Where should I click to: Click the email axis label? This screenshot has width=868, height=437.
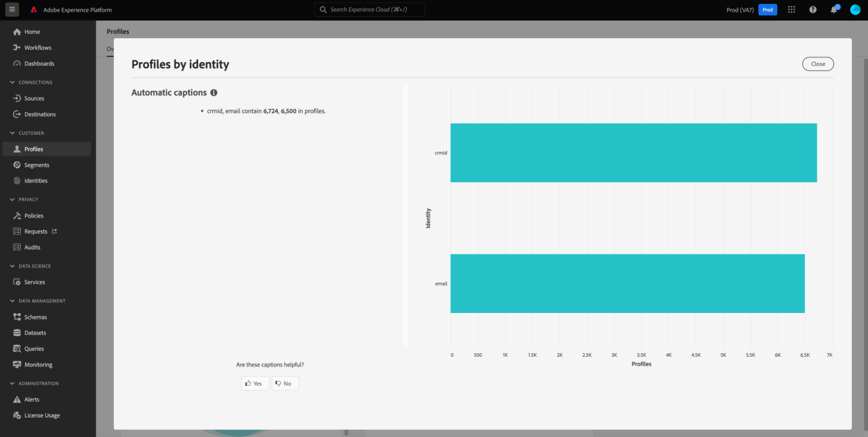[441, 283]
